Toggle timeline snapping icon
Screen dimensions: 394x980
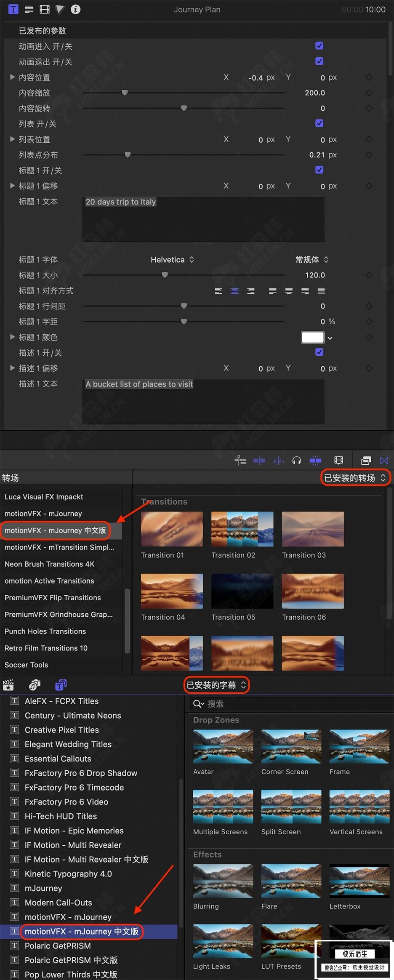coord(315,461)
